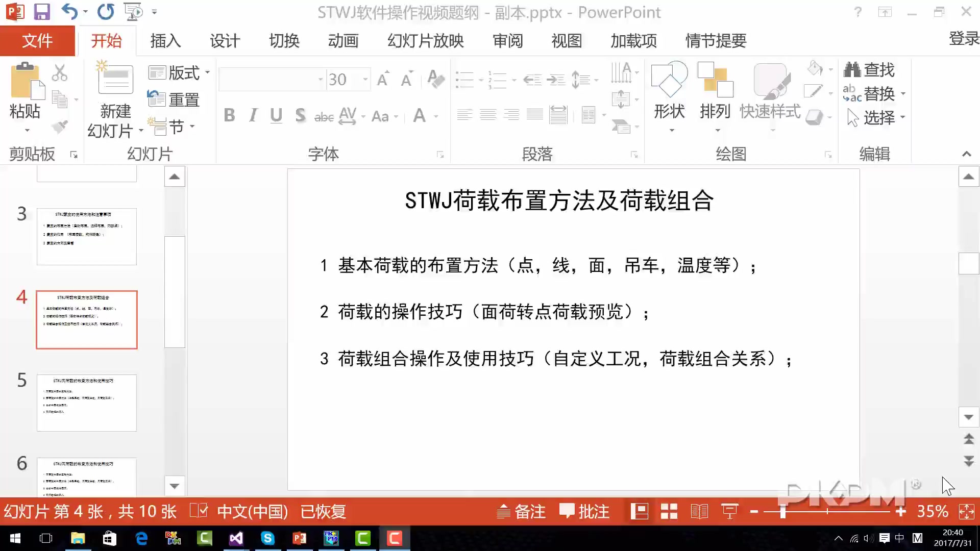Click the Copy icon
This screenshot has height=551, width=980.
tap(60, 99)
